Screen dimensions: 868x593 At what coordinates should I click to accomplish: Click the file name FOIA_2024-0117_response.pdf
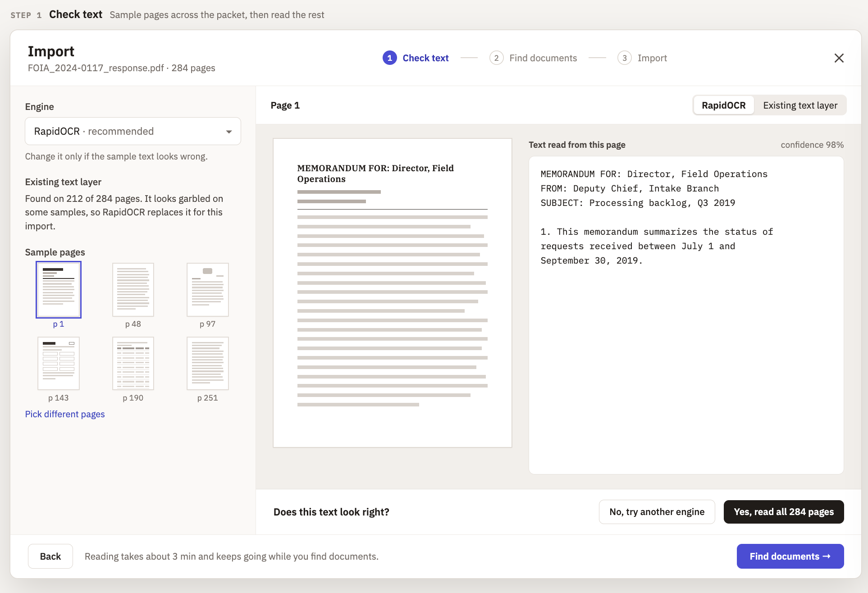coord(96,68)
